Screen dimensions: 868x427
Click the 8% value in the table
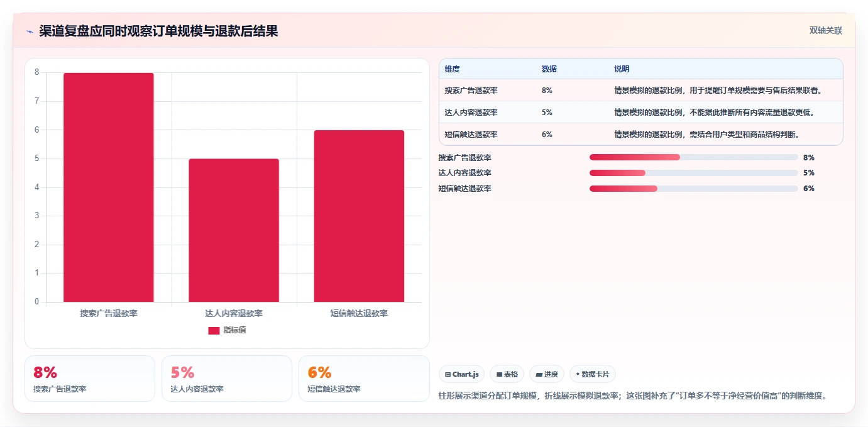[547, 91]
